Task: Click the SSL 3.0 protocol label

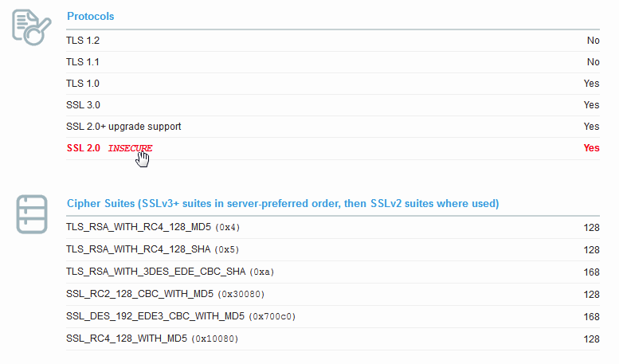Action: coord(83,105)
